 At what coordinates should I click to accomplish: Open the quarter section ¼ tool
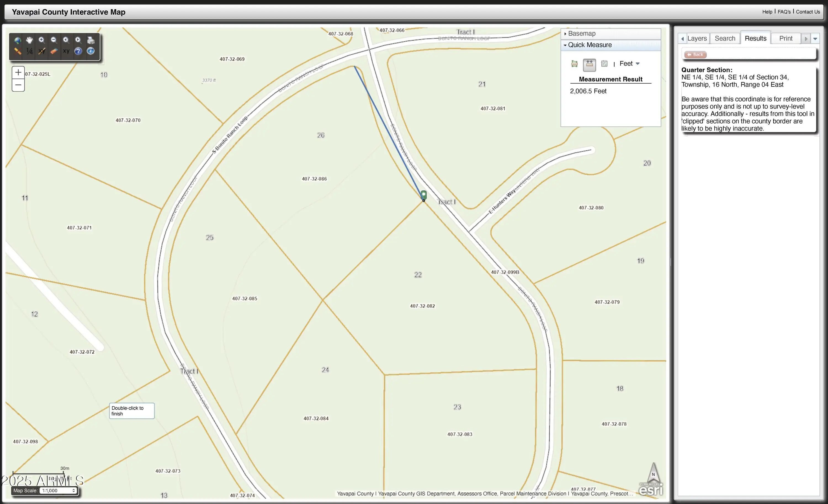tap(30, 51)
